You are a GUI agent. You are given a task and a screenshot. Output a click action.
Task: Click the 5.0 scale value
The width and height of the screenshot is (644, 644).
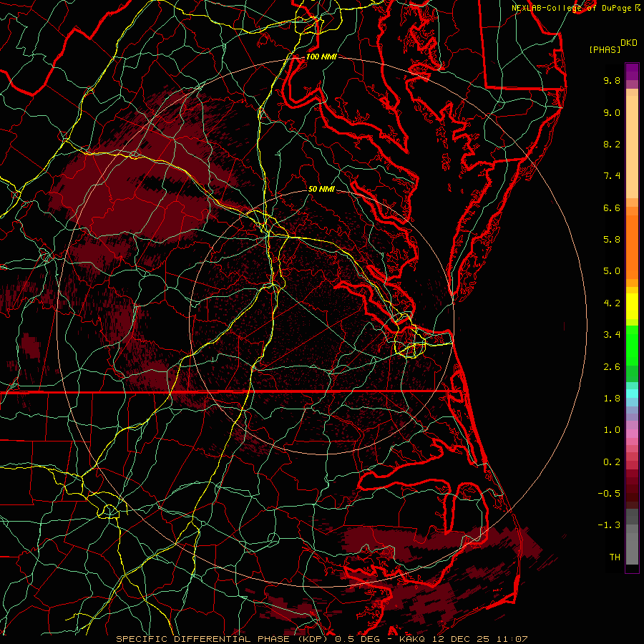pos(612,271)
